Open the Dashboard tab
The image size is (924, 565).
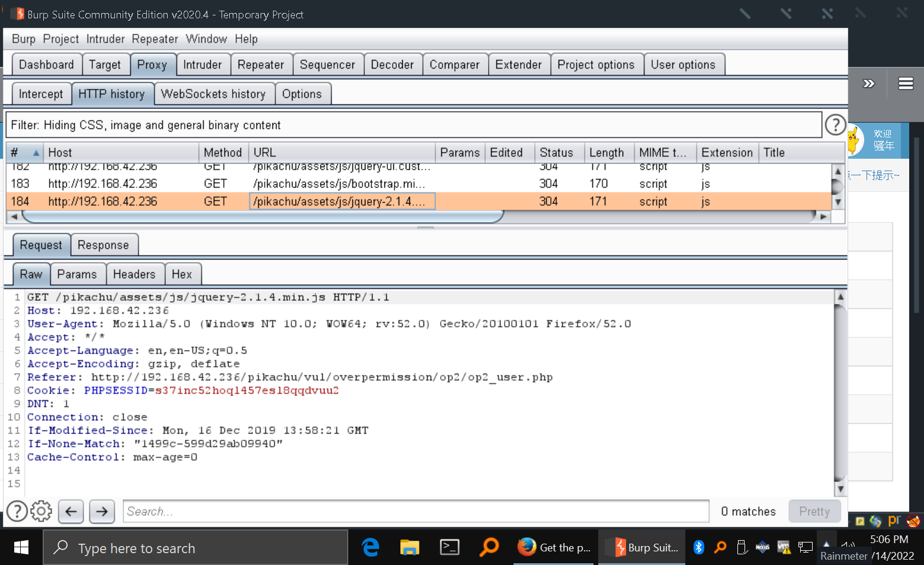[46, 65]
